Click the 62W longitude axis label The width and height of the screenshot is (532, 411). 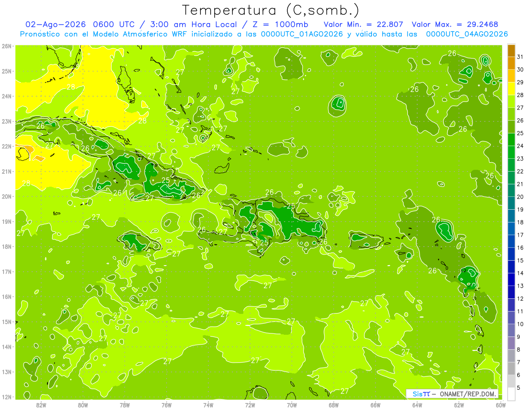pyautogui.click(x=459, y=405)
